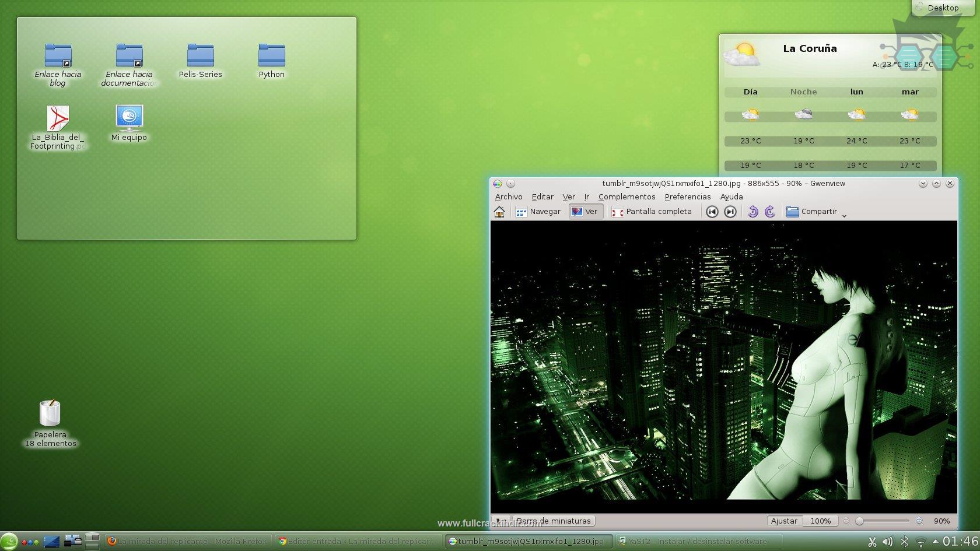Open the volume speaker tray icon
980x551 pixels.
tap(888, 542)
